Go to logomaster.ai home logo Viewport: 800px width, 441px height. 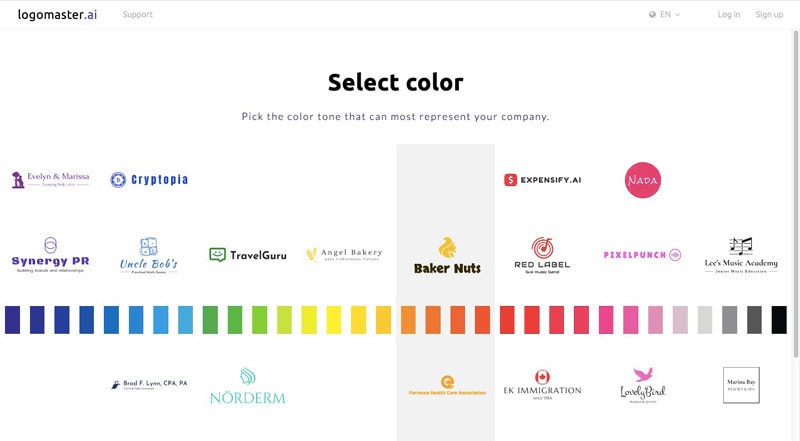coord(57,14)
